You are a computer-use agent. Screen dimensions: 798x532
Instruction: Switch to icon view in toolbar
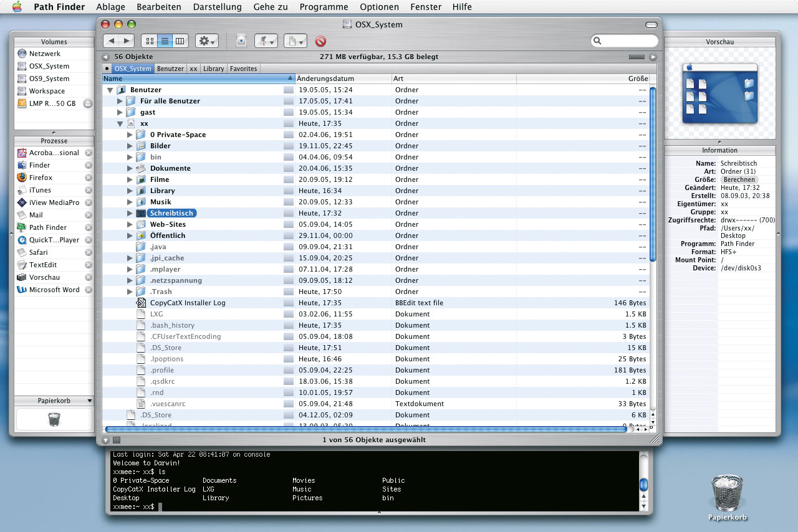point(150,41)
